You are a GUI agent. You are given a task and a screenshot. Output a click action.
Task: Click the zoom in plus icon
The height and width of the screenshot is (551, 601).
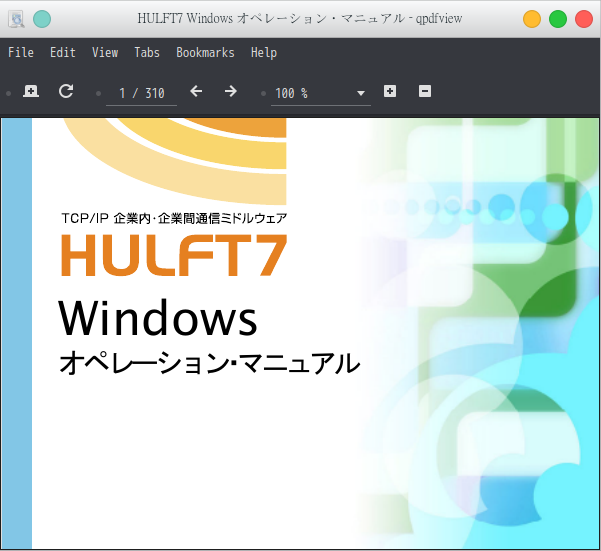[390, 91]
